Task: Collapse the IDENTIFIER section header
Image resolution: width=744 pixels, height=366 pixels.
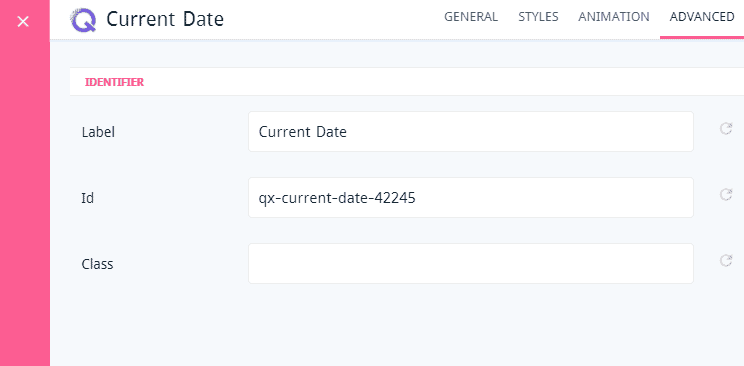Action: [x=407, y=82]
